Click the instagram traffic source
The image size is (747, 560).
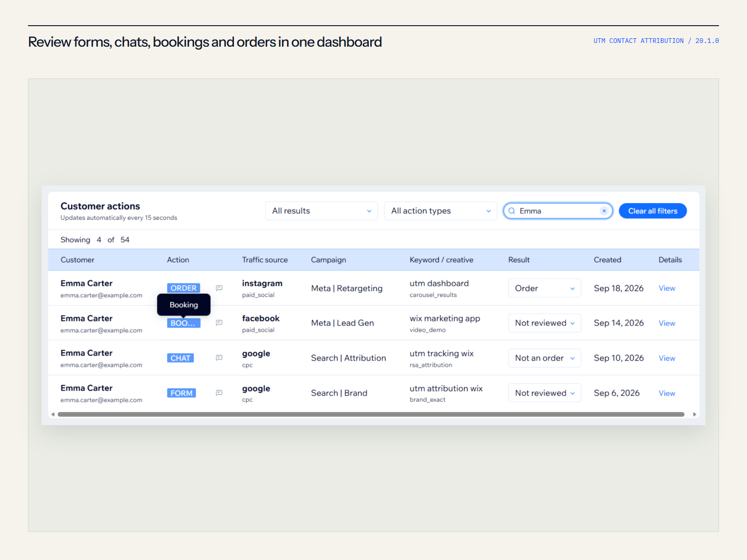262,283
